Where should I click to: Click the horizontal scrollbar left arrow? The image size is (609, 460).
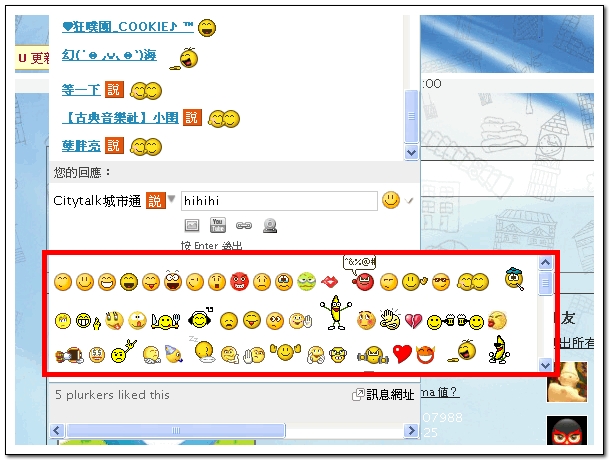point(57,430)
